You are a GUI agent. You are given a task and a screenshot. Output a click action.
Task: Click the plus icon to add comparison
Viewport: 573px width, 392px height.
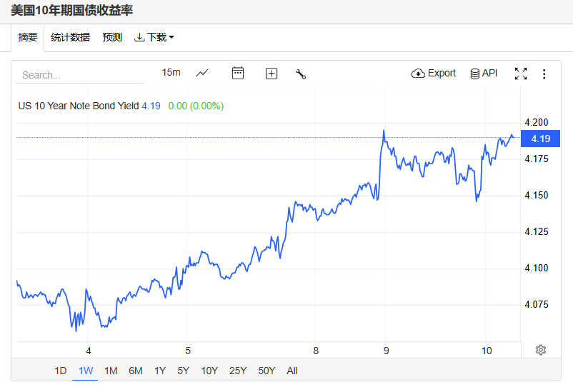[x=271, y=74]
